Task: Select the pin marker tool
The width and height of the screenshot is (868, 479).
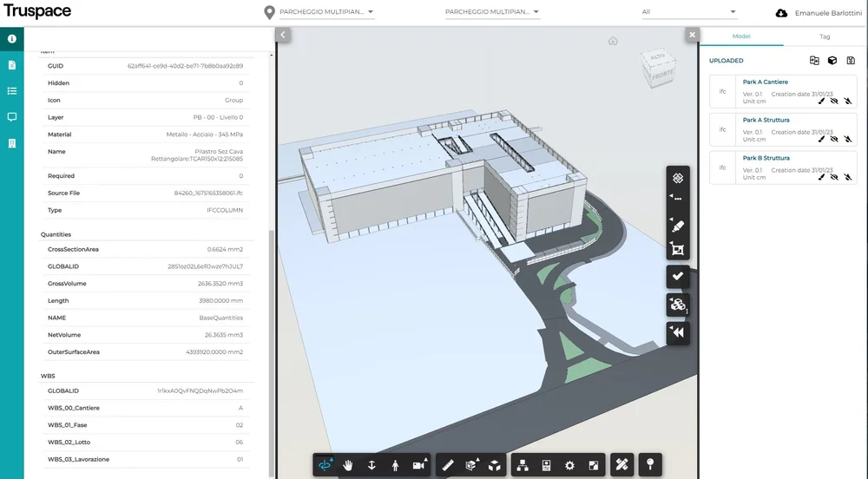Action: (x=650, y=464)
